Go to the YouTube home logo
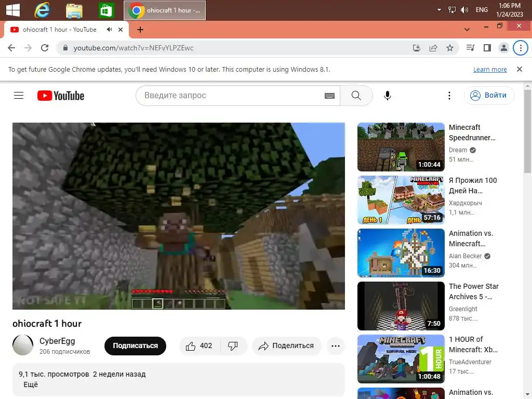The height and width of the screenshot is (399, 532). [x=61, y=96]
